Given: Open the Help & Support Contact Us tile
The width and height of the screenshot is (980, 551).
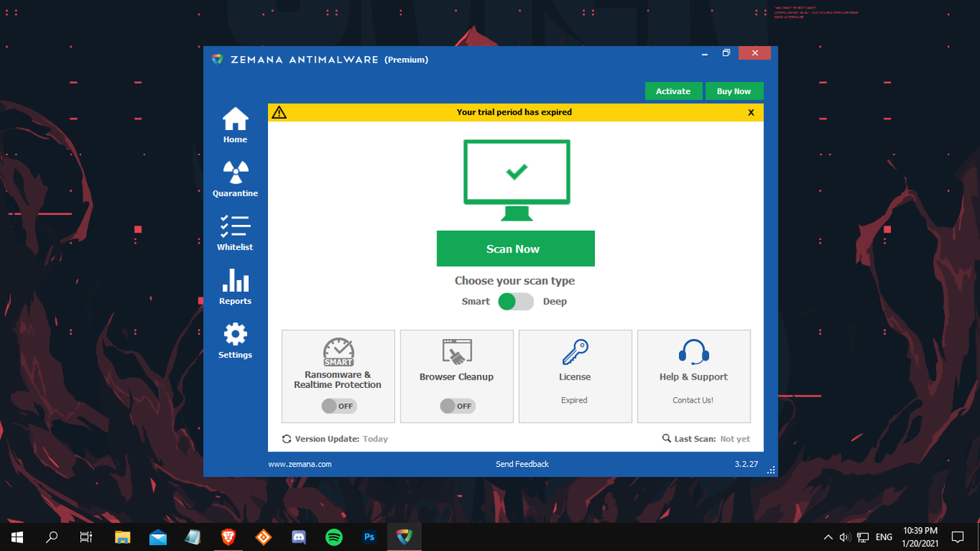Looking at the screenshot, I should tap(694, 377).
